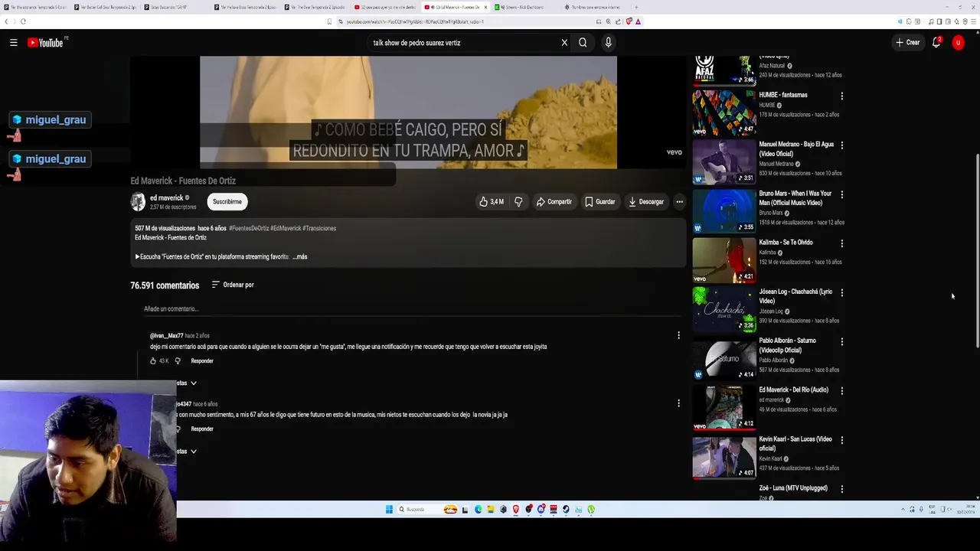Go to the YouTube home logo
Viewport: 980px width, 551px height.
[x=47, y=43]
